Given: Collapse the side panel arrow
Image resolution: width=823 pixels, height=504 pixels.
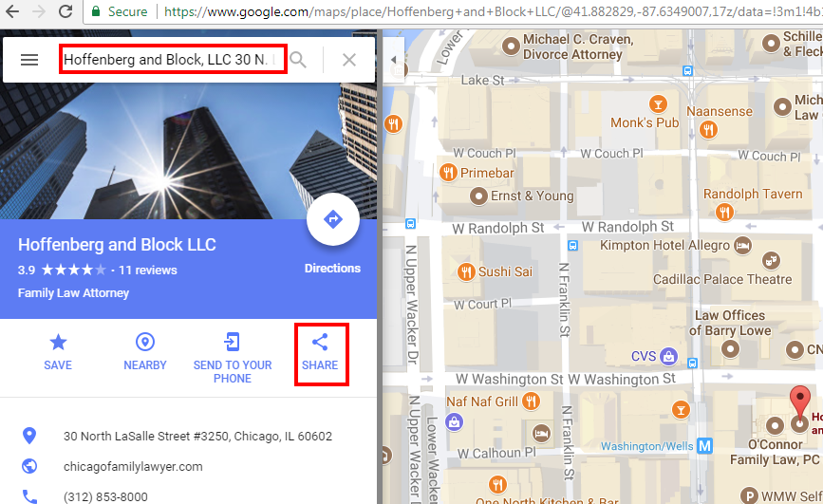Looking at the screenshot, I should (x=394, y=60).
